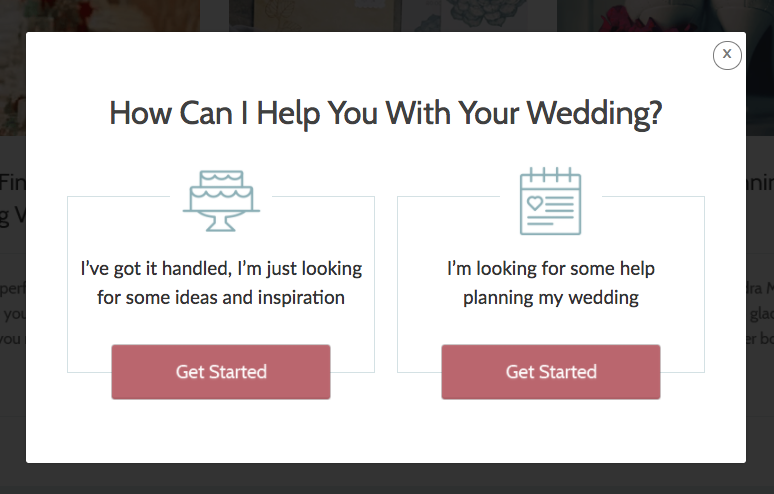
Task: Get Started with ideas and inspiration
Action: [x=221, y=372]
